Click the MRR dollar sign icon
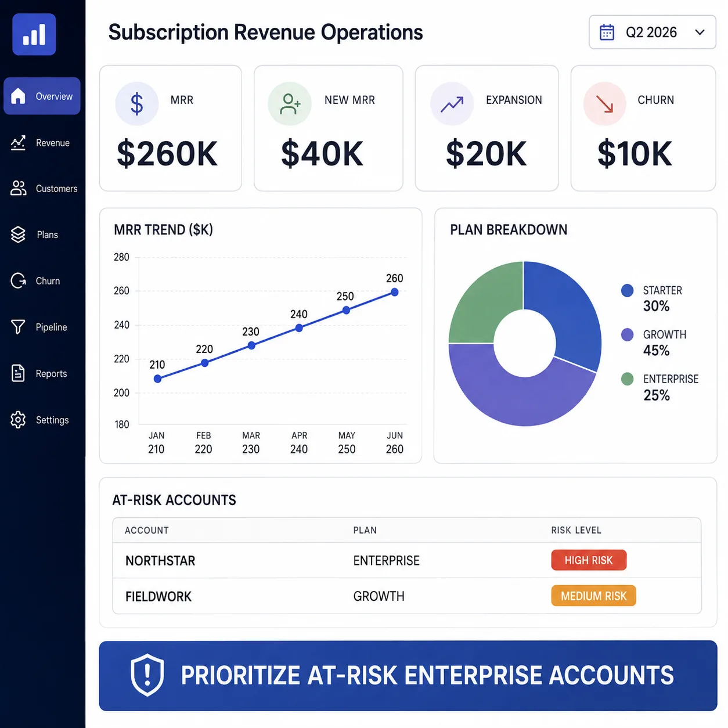This screenshot has width=728, height=728. 137,104
